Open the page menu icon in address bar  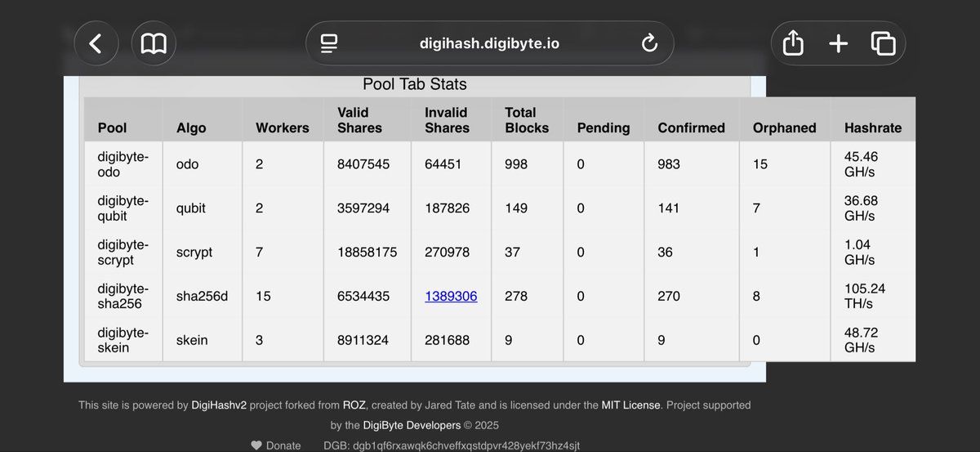[329, 43]
